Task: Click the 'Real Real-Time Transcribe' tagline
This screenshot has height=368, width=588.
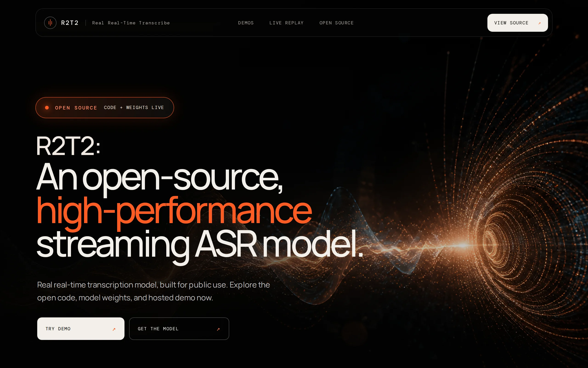Action: (131, 23)
